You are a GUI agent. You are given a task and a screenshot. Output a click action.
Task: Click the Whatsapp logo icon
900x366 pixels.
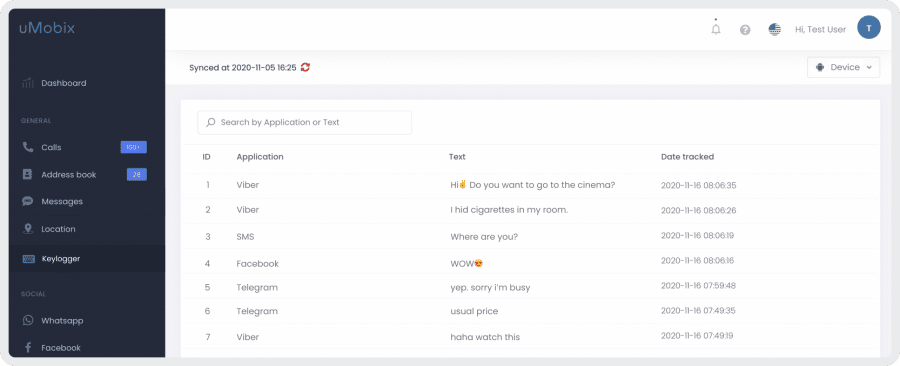pos(28,320)
